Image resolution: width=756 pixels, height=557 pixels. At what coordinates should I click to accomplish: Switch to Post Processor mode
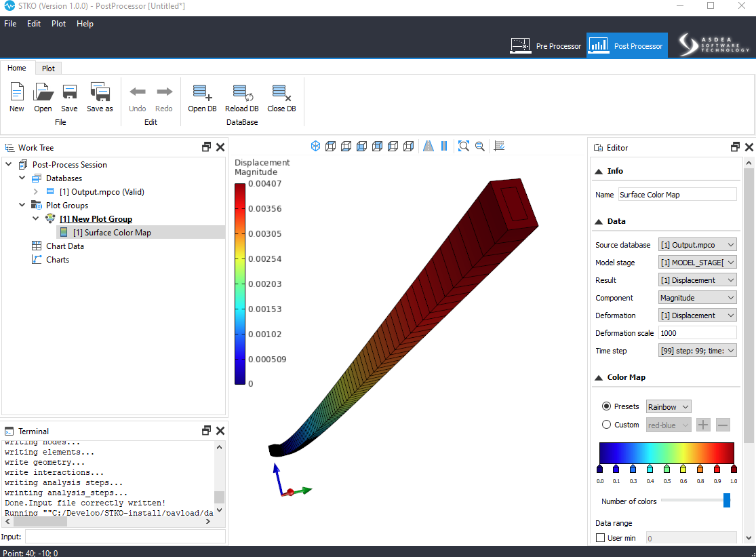point(626,45)
